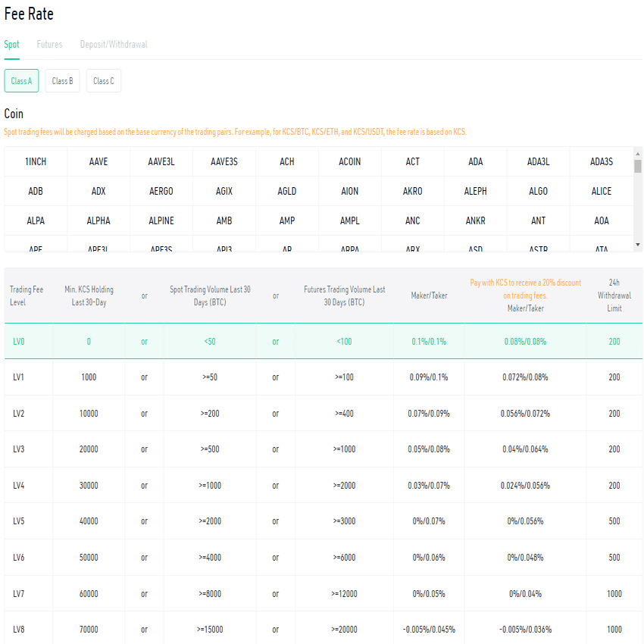
Task: Click the AAVE coin entry
Action: pyautogui.click(x=98, y=161)
